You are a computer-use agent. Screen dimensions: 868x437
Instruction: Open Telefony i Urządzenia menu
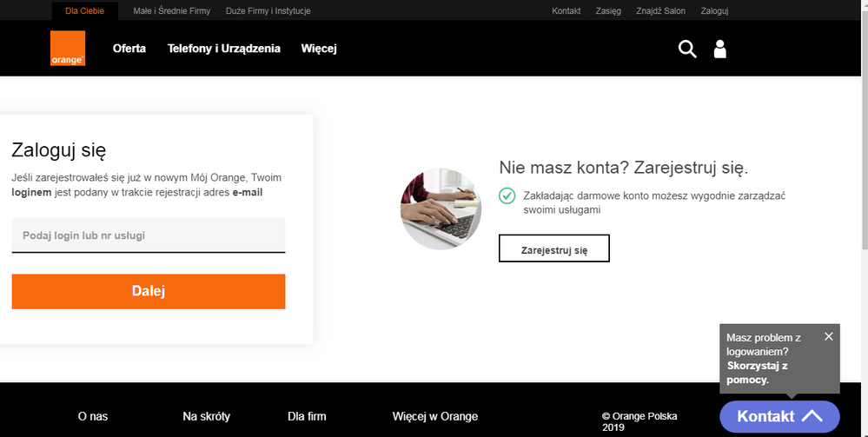pos(223,48)
